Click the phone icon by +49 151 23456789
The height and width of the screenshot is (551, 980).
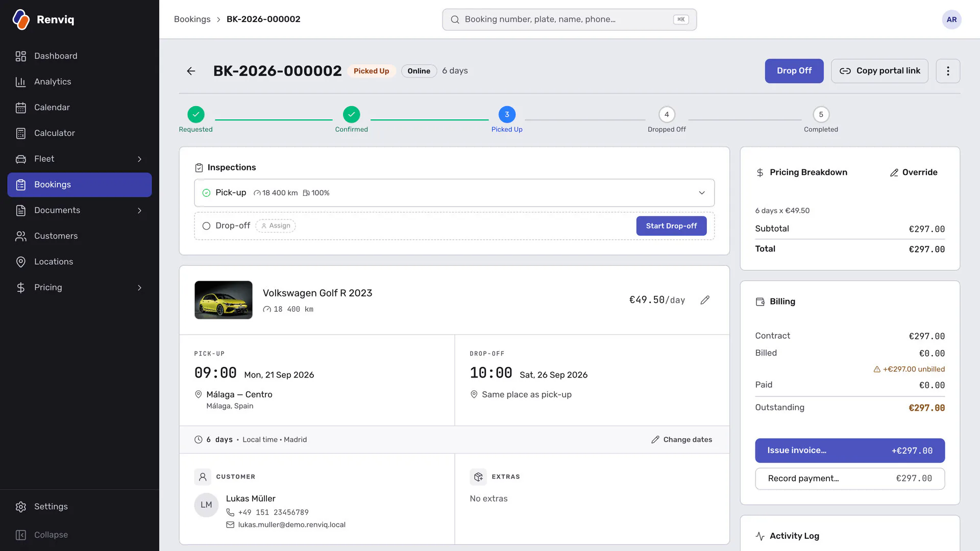(x=230, y=512)
